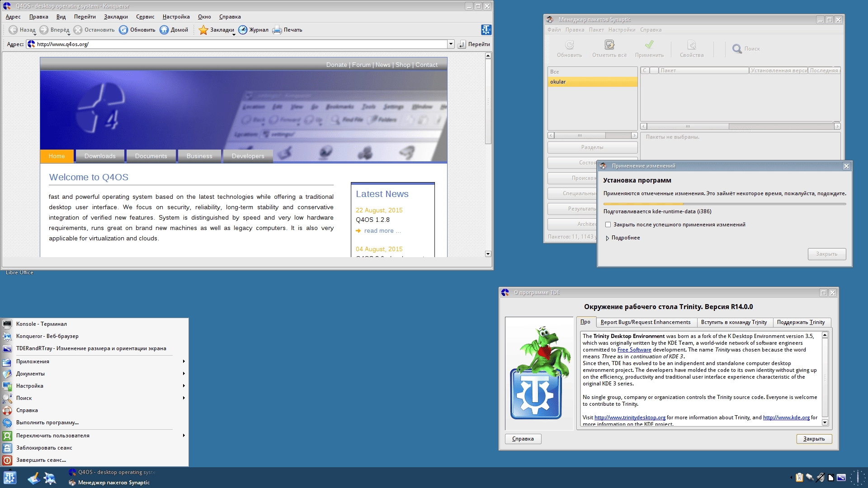Expand Переключить пользователя submenu

(94, 436)
